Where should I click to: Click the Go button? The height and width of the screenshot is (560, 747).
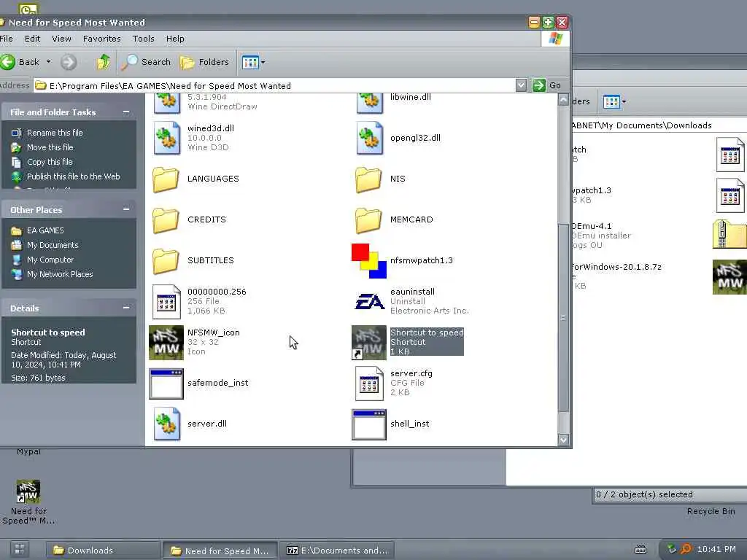coord(547,86)
